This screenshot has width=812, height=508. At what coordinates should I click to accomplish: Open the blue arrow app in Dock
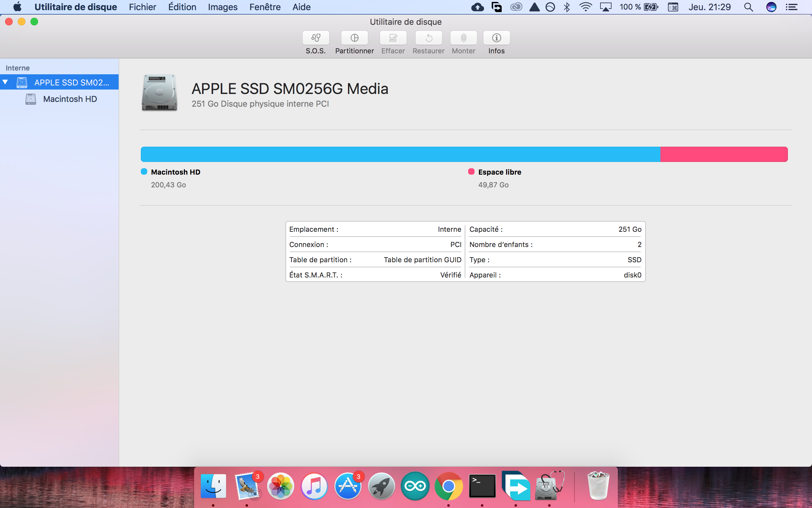click(516, 486)
